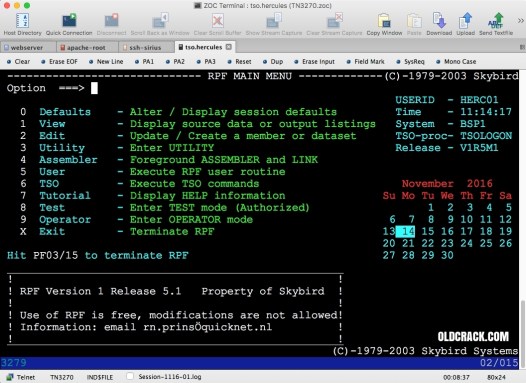Screen dimensions: 526x383
Task: Open the Host Directory icon
Action: (x=22, y=23)
